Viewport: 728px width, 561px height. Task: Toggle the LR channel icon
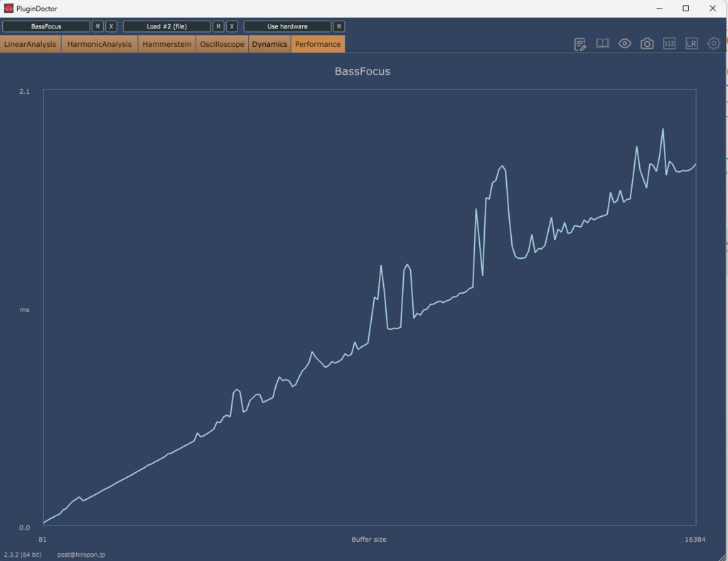coord(692,43)
